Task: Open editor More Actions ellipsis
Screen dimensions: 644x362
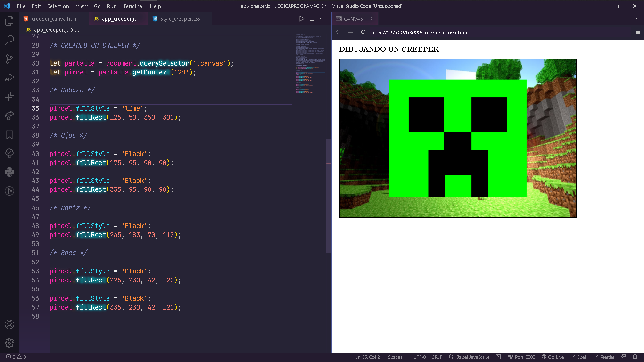Action: click(322, 19)
